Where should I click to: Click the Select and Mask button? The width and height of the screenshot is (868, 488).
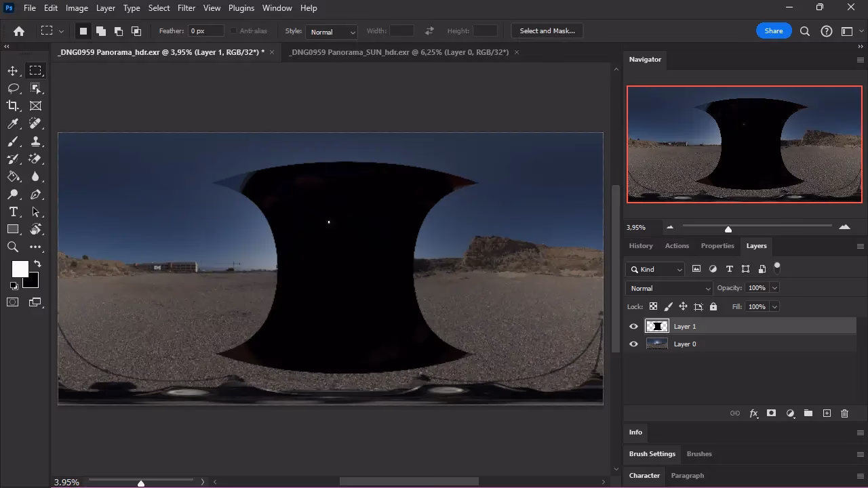pos(547,30)
